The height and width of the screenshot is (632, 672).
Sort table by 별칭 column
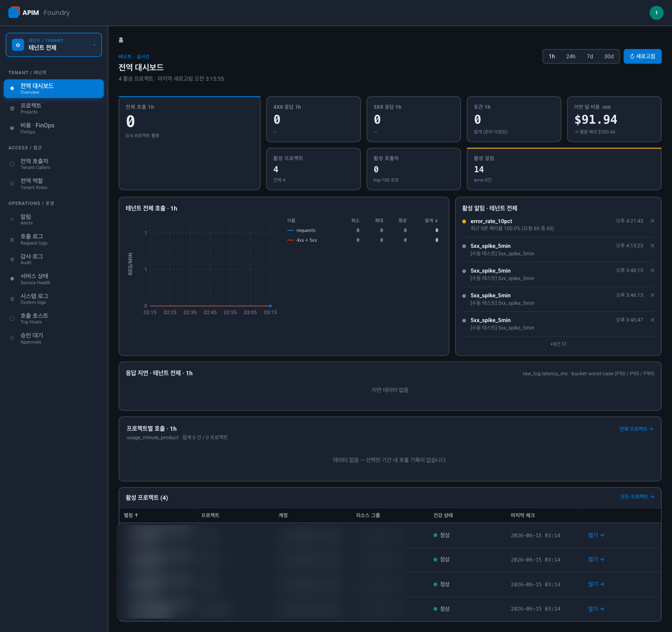tap(131, 515)
